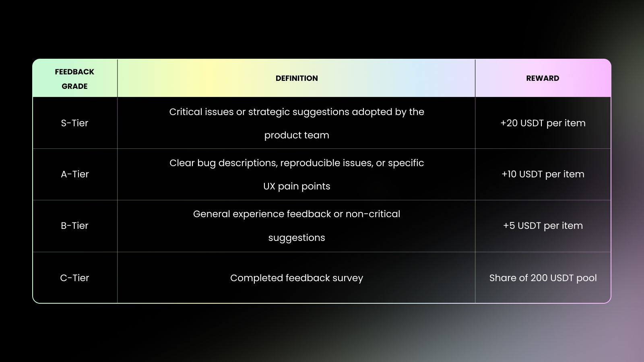Select the S-Tier grade cell
The width and height of the screenshot is (644, 362).
point(74,123)
